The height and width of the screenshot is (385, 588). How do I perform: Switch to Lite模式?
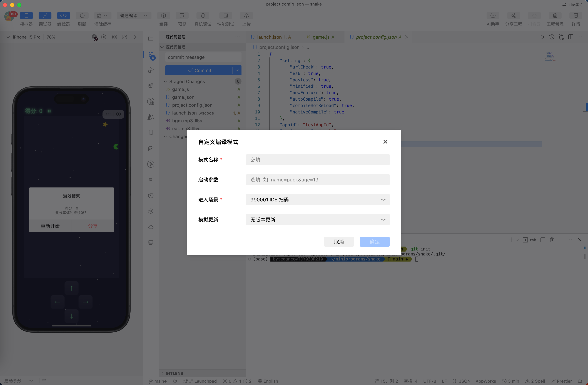(572, 5)
